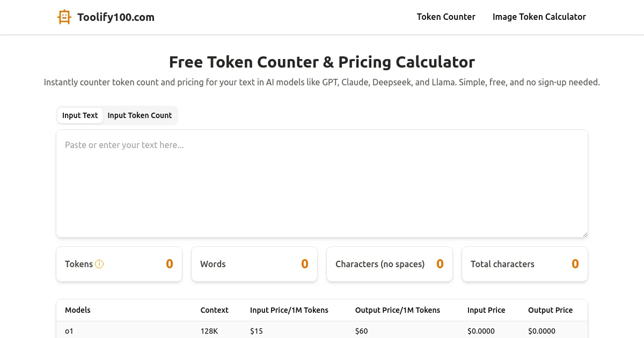Open the Image Token Calculator page
This screenshot has height=338, width=644.
click(539, 17)
